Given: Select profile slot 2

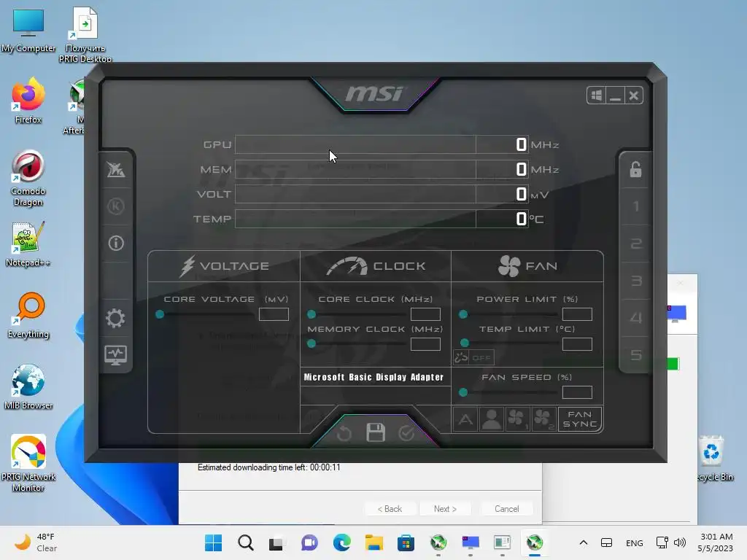Looking at the screenshot, I should [635, 244].
